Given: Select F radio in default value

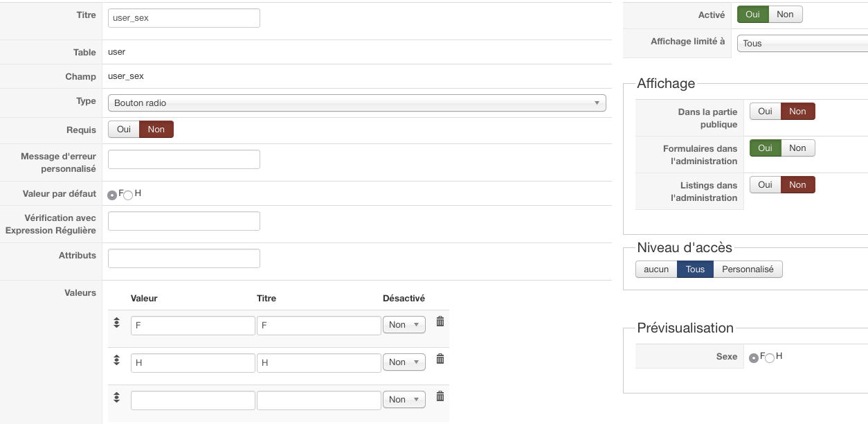Looking at the screenshot, I should (x=112, y=195).
